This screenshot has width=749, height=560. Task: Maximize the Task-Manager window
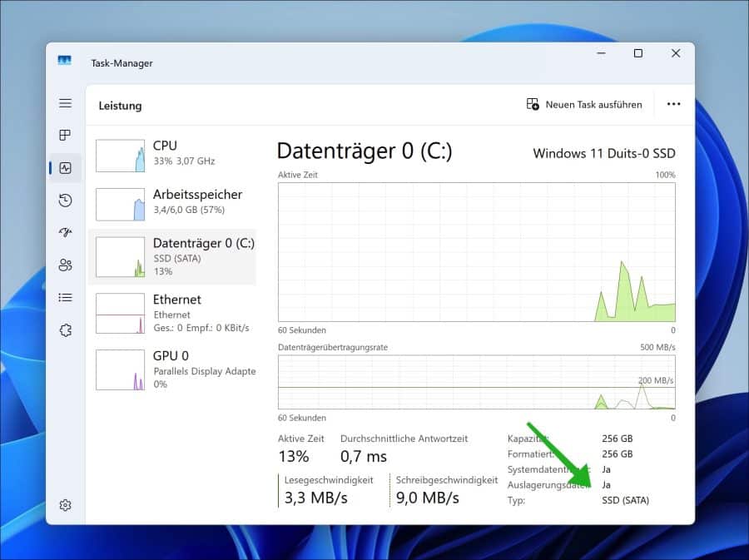click(x=637, y=53)
